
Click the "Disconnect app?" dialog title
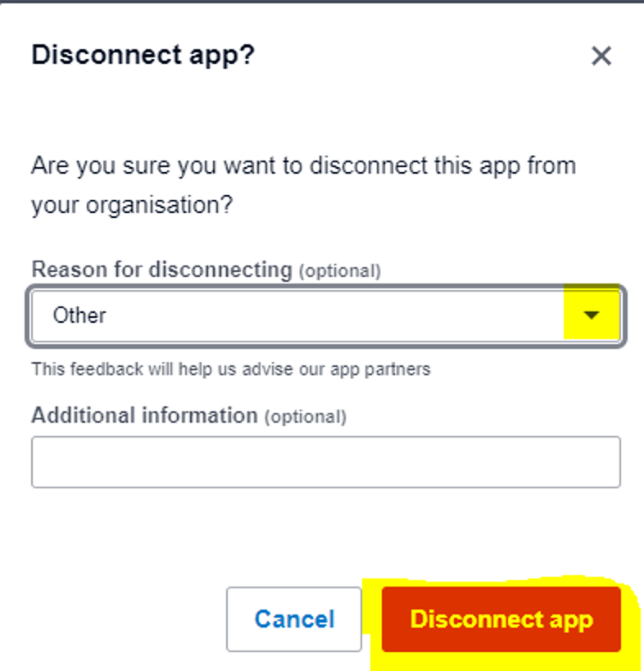pos(143,56)
